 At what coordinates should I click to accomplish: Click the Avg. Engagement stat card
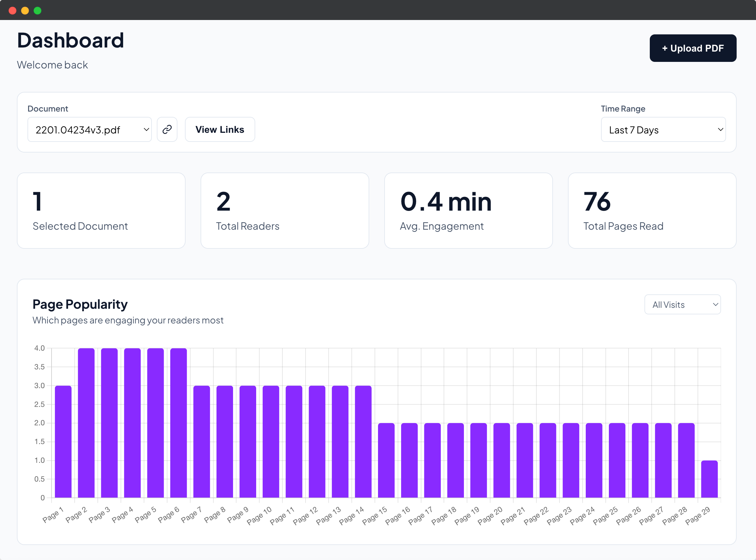[x=468, y=210]
